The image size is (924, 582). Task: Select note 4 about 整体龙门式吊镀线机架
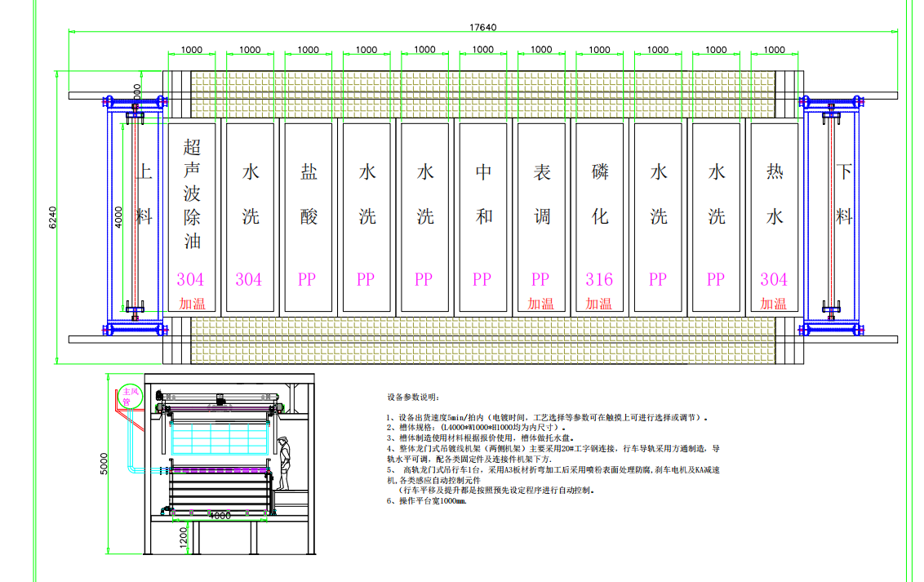click(x=553, y=454)
